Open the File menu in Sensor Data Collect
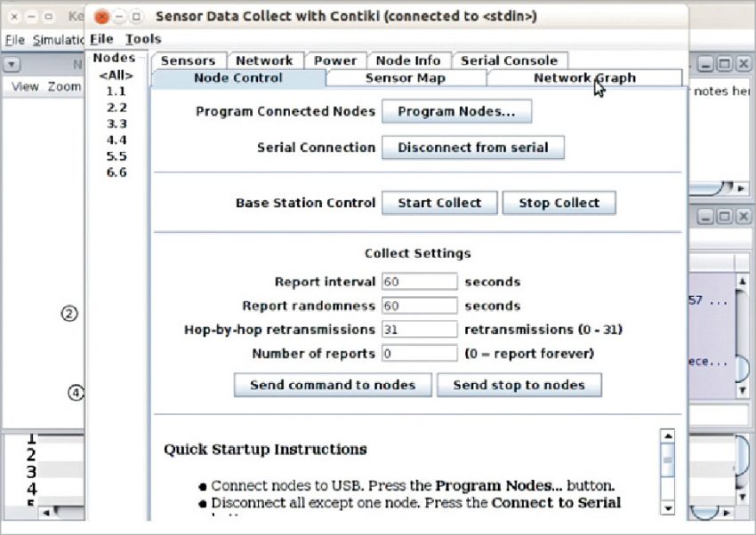 tap(101, 39)
